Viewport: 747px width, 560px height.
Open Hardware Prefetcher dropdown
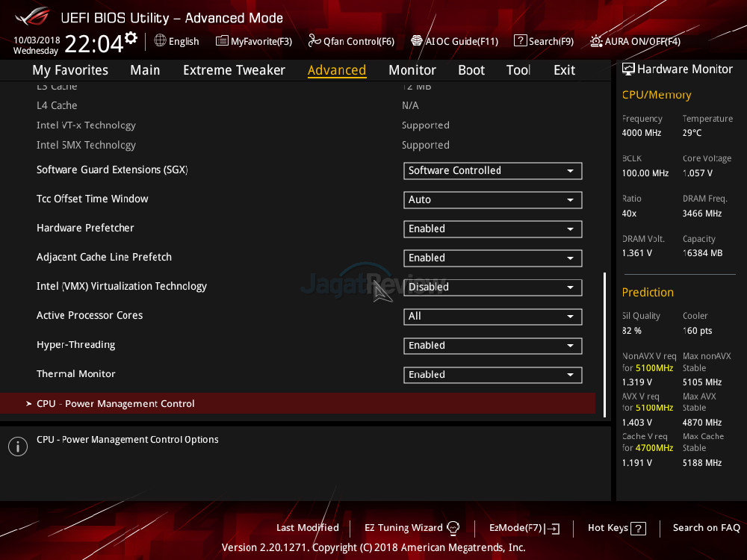coord(492,229)
